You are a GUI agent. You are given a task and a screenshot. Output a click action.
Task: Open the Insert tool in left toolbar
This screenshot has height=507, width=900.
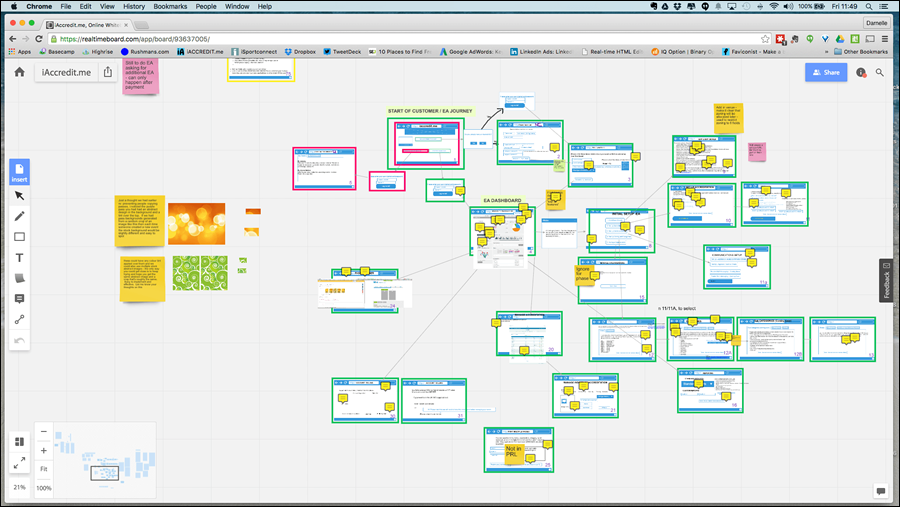click(19, 172)
